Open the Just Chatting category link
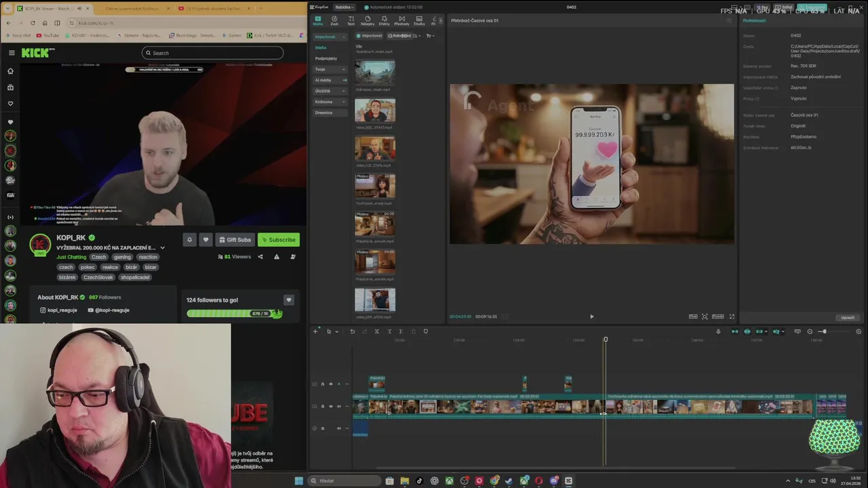868x488 pixels. pos(71,257)
